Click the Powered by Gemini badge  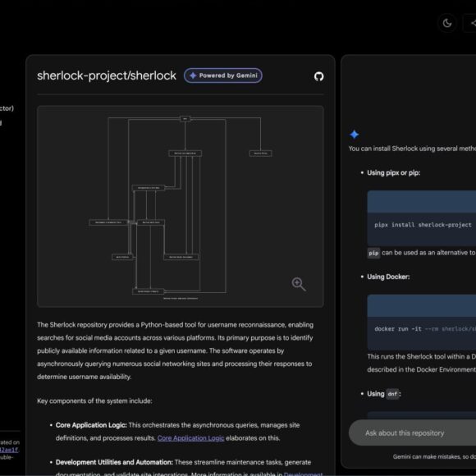pos(223,76)
